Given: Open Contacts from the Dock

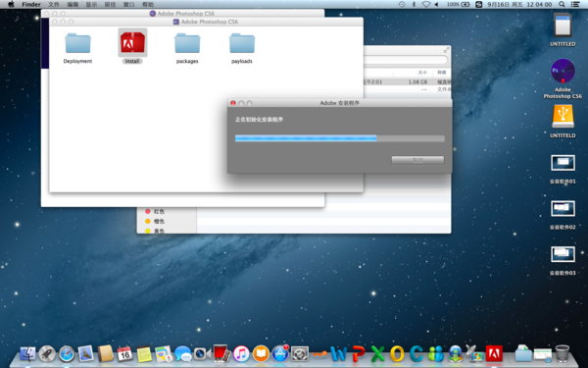Looking at the screenshot, I should point(106,353).
